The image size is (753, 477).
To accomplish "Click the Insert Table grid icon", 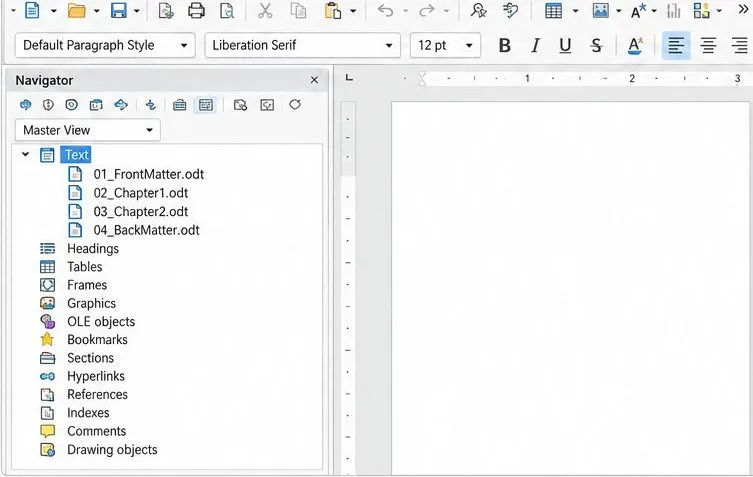I will [x=553, y=10].
